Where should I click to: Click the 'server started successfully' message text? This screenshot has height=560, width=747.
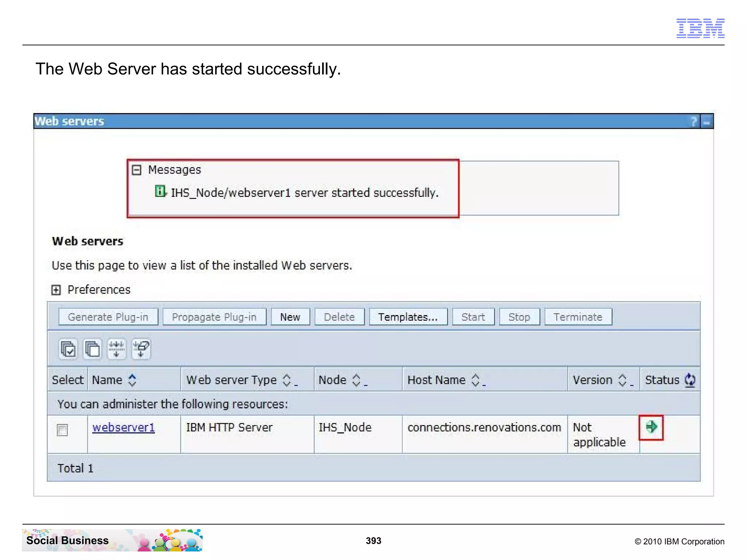click(367, 192)
